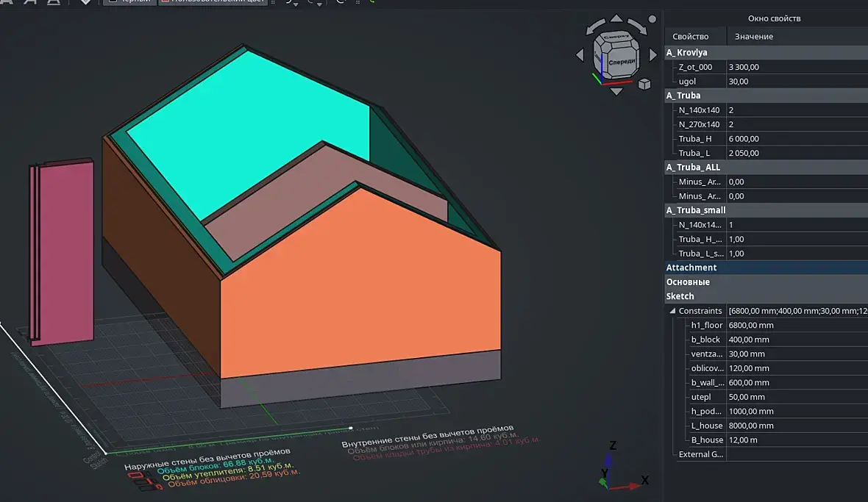Tilt view down with navigation cube bottom arrow
The height and width of the screenshot is (502, 868).
pyautogui.click(x=616, y=91)
